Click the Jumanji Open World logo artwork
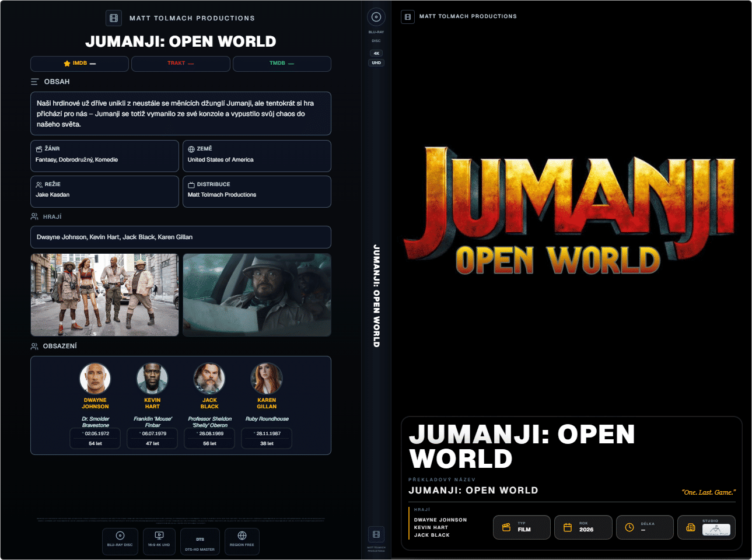Screen dimensions: 752x560 point(569,211)
